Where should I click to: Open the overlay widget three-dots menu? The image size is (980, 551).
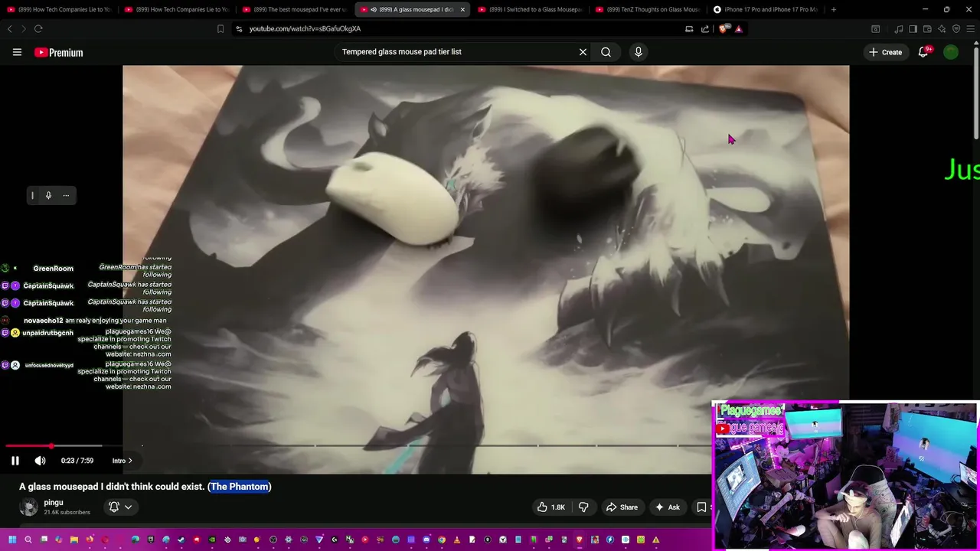tap(66, 195)
